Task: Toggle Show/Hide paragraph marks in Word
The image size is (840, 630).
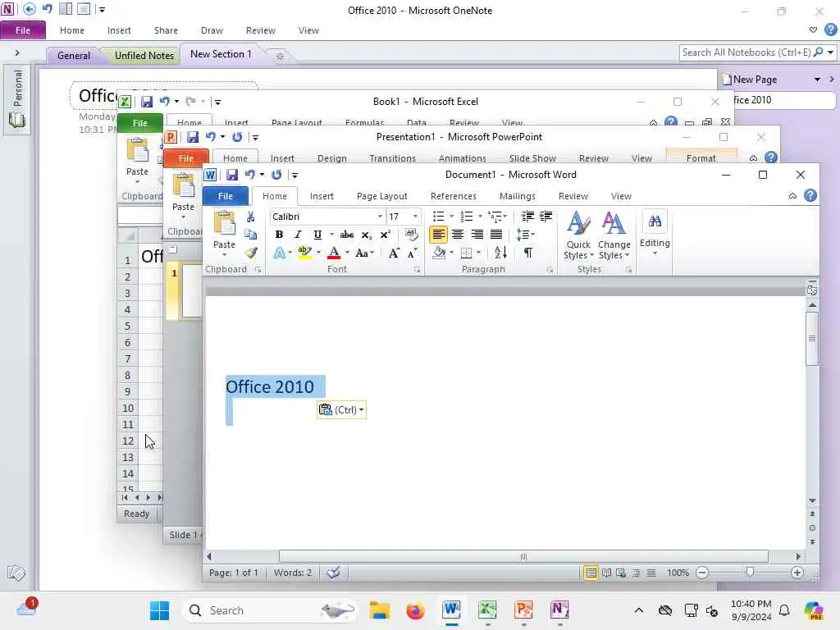Action: point(528,253)
